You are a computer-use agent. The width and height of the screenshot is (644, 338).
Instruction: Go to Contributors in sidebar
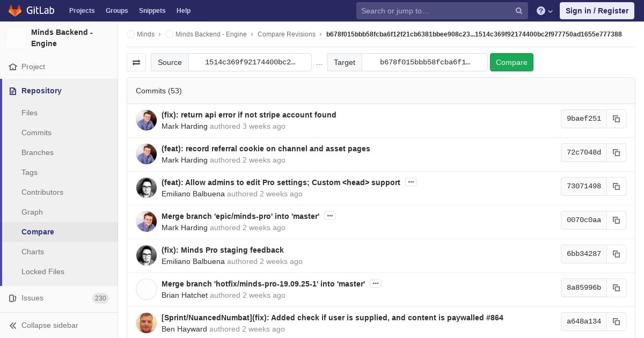[42, 193]
